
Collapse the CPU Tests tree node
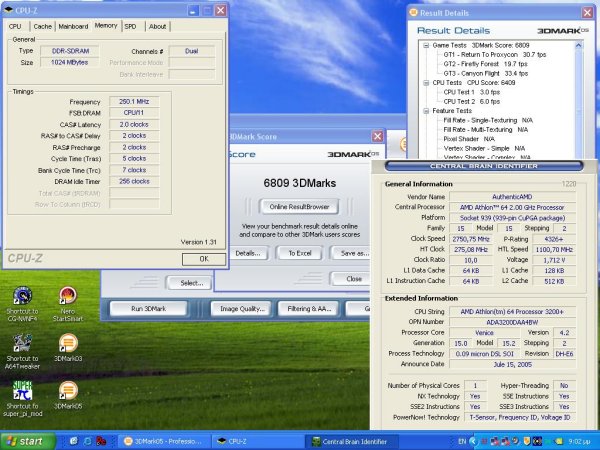426,83
